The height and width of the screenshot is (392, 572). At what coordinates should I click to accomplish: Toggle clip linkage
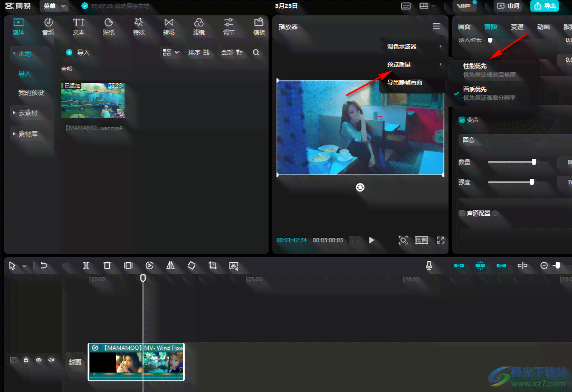tap(501, 265)
